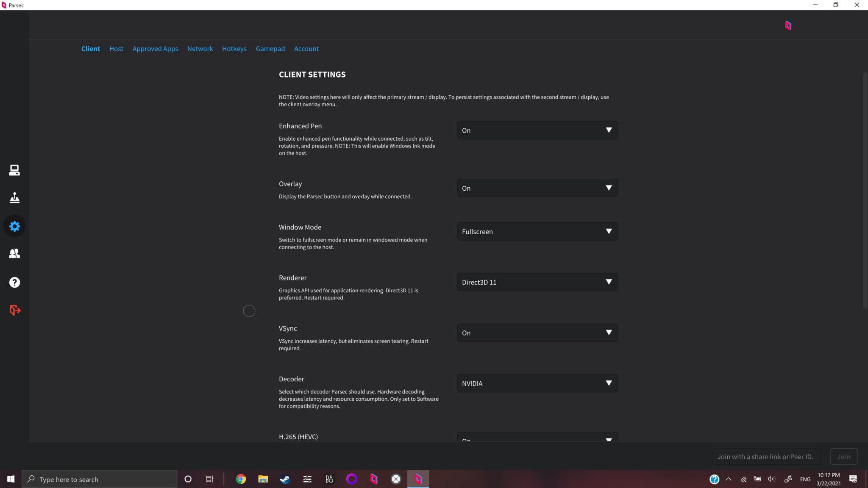The image size is (868, 488).
Task: Open the Overlay On dropdown
Action: point(537,188)
